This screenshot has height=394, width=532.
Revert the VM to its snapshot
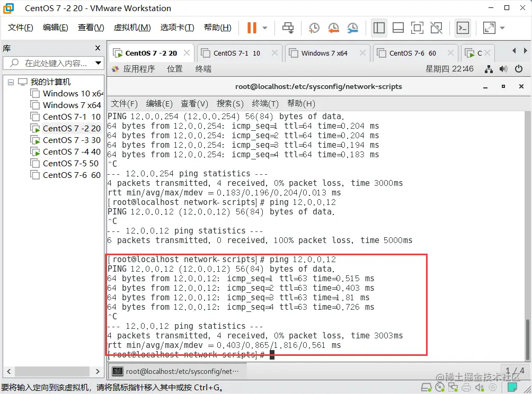tap(333, 28)
